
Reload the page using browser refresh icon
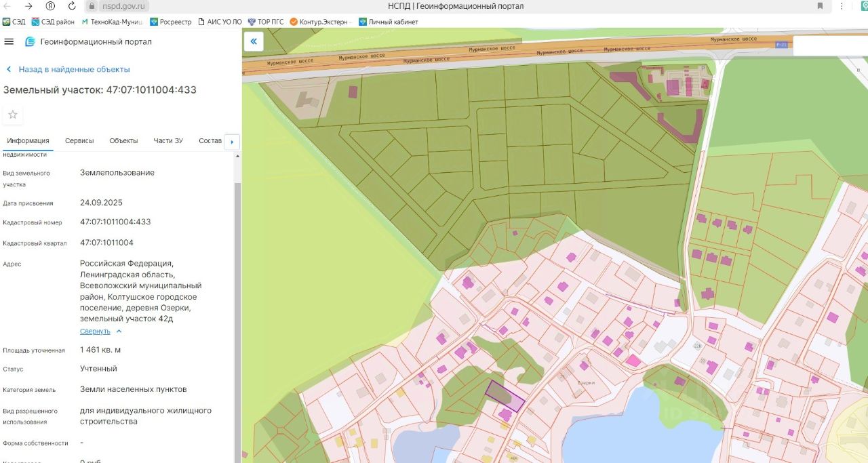(x=71, y=6)
